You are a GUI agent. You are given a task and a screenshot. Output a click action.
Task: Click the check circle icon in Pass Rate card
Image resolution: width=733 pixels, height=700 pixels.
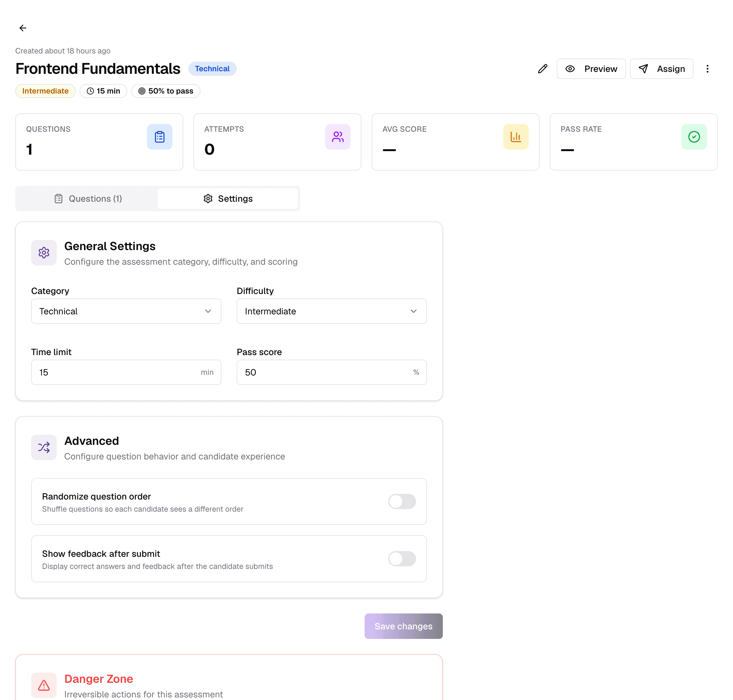694,137
